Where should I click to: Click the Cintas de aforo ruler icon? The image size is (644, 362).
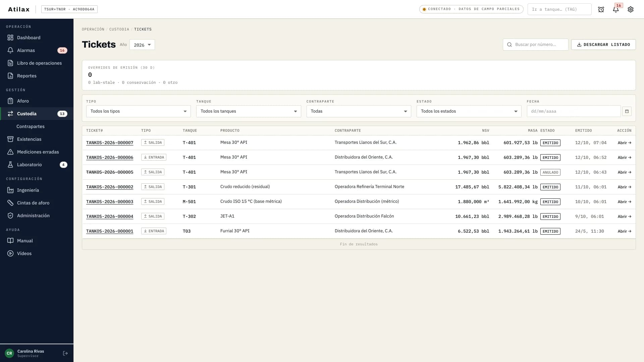click(10, 203)
